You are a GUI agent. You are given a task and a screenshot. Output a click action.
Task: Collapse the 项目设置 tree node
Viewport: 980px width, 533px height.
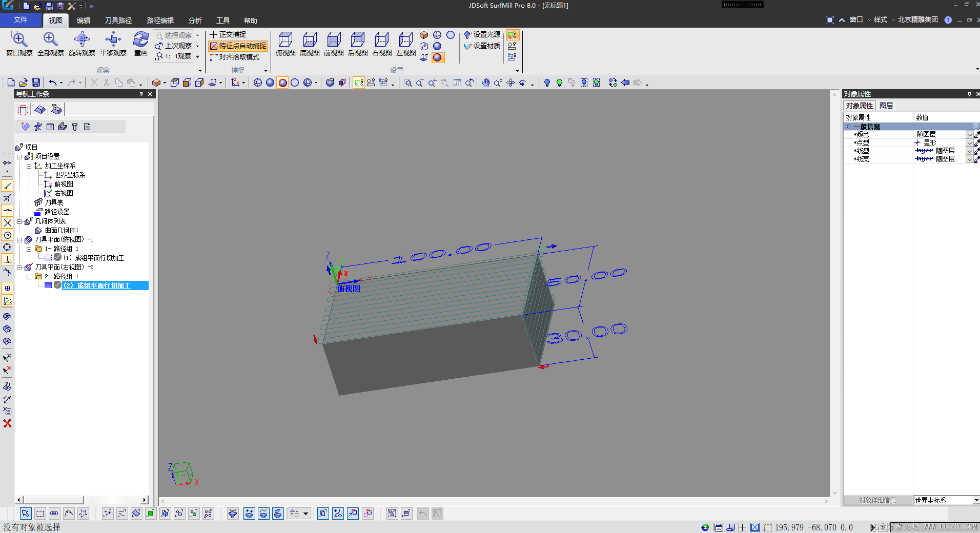19,157
